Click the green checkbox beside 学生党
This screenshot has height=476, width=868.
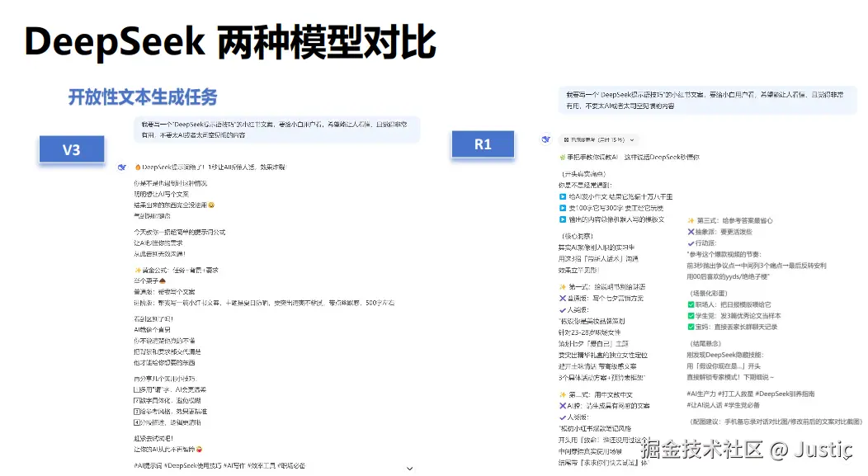691,315
